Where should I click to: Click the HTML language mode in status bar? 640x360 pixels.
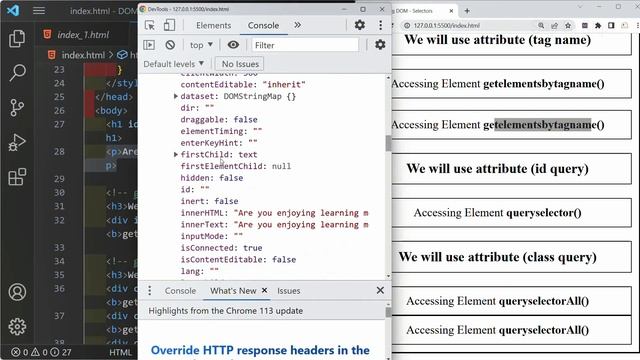120,352
